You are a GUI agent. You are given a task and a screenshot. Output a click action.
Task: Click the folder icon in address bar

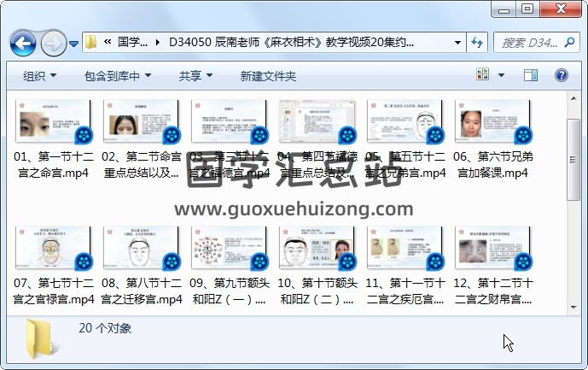click(91, 42)
